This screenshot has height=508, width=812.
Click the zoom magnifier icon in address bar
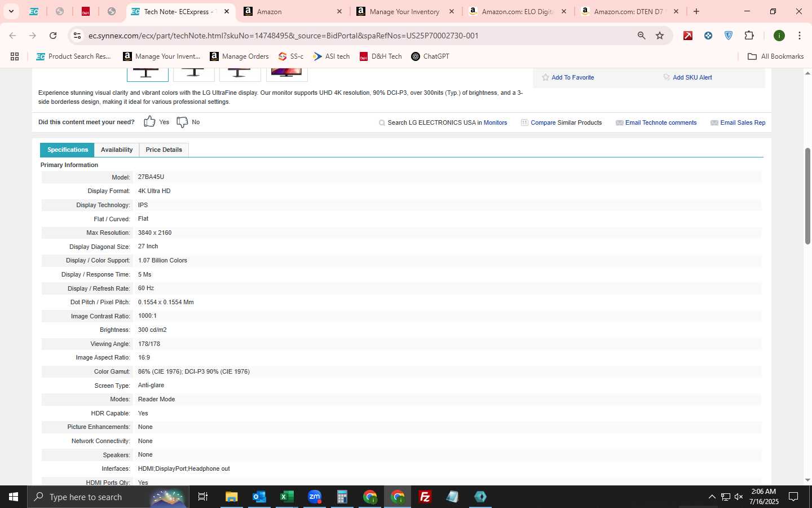(x=641, y=36)
